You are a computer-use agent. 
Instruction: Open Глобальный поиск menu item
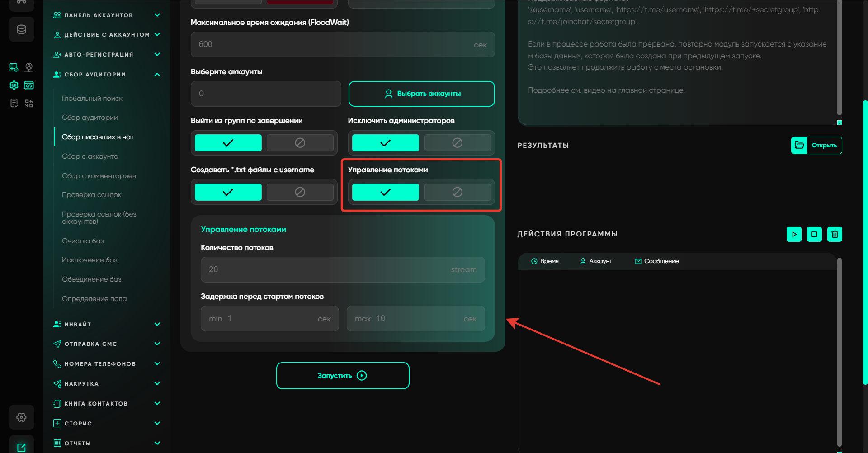[92, 99]
